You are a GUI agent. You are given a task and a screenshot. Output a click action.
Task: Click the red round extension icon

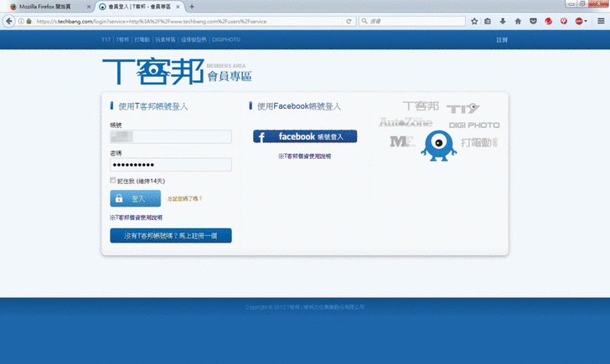[x=563, y=22]
